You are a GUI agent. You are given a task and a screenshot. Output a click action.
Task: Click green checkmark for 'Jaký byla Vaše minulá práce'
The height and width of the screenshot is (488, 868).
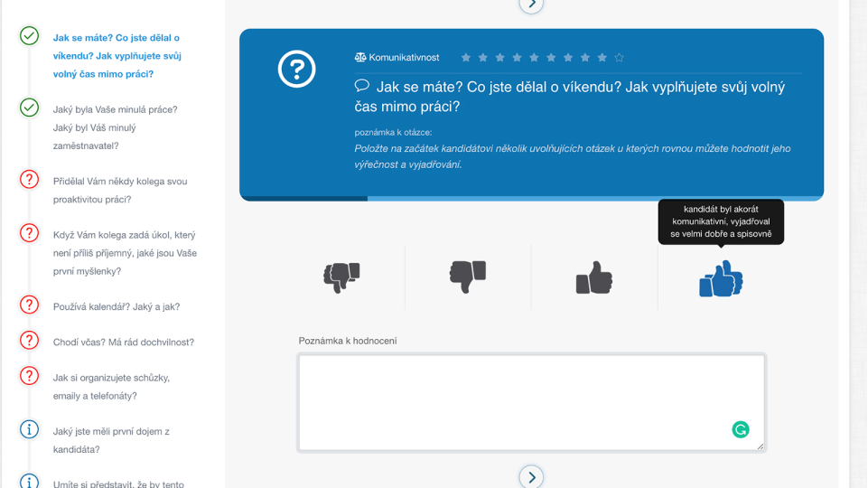pos(30,108)
